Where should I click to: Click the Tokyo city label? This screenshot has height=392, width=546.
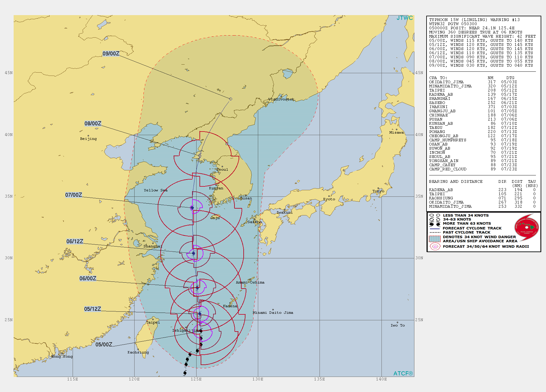(x=379, y=191)
